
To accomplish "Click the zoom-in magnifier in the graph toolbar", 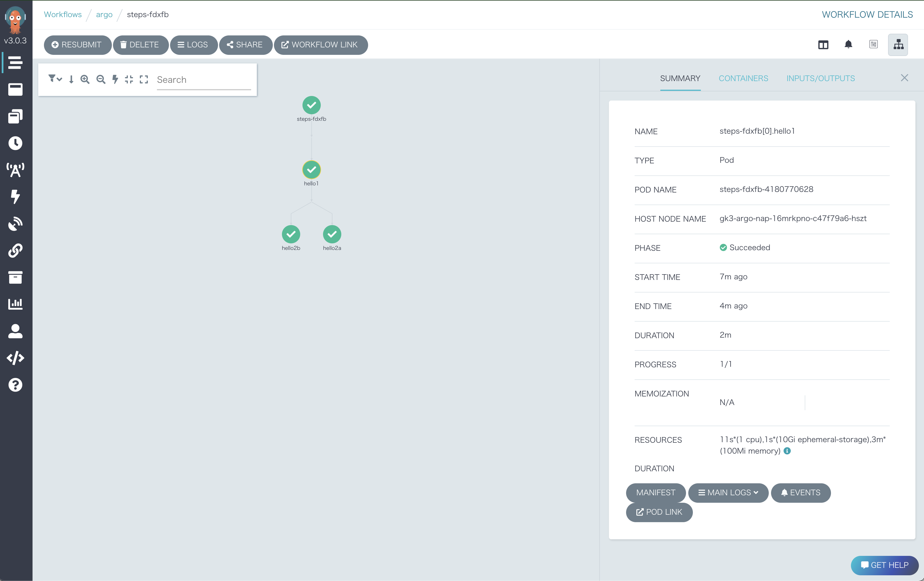I will 85,79.
